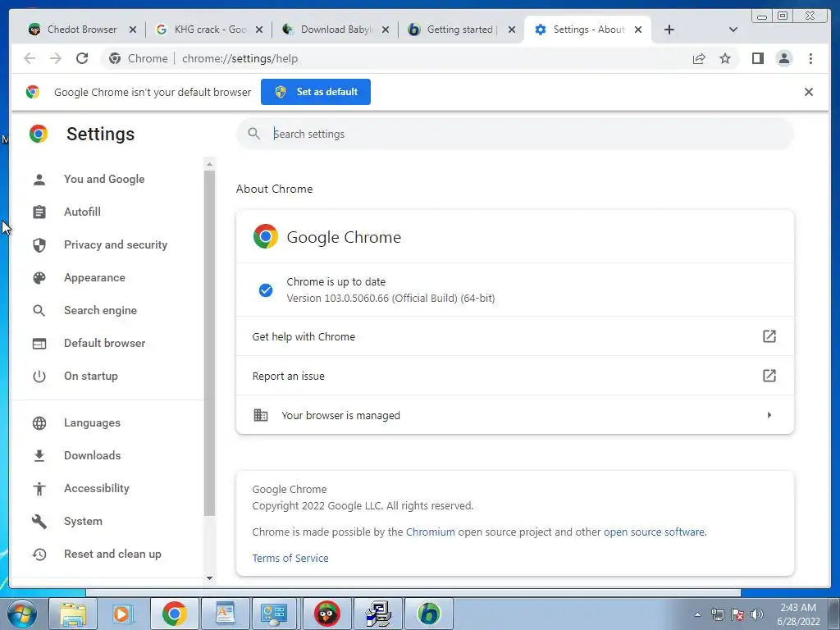Open Babylon taskbar icon

coord(428,614)
